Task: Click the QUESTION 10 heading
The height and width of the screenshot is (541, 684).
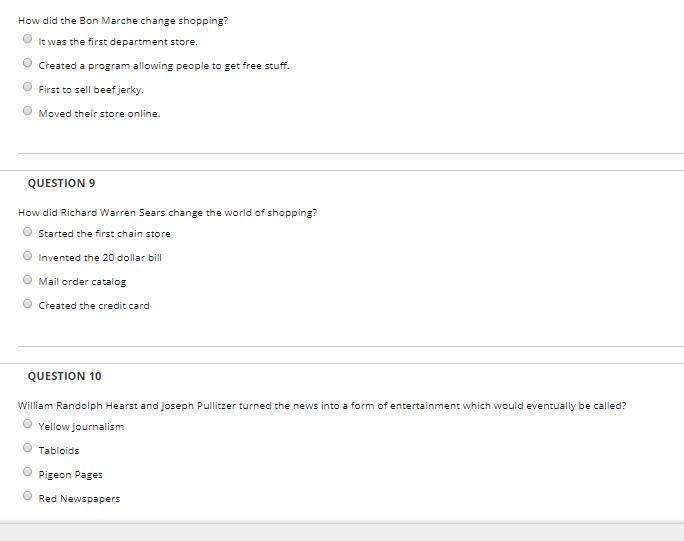Action: (65, 376)
